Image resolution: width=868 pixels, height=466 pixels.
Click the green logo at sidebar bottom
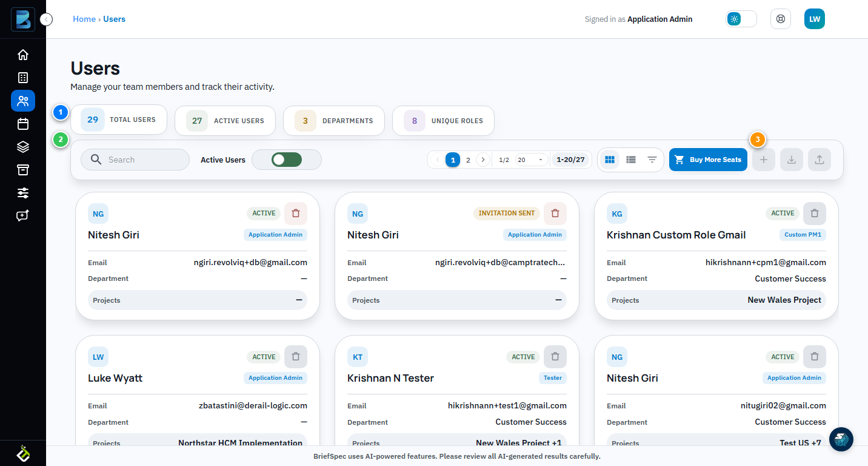click(x=23, y=453)
